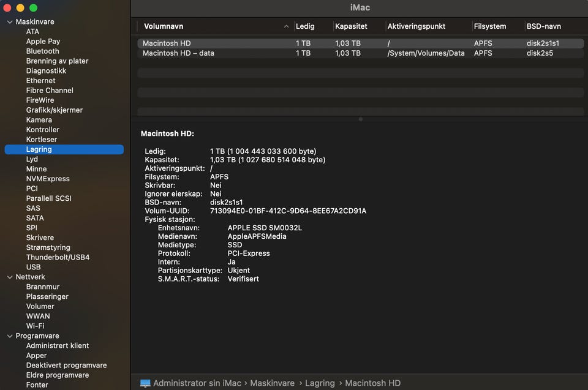This screenshot has height=390, width=588.
Task: Select Parallell SCSI
Action: pos(49,198)
